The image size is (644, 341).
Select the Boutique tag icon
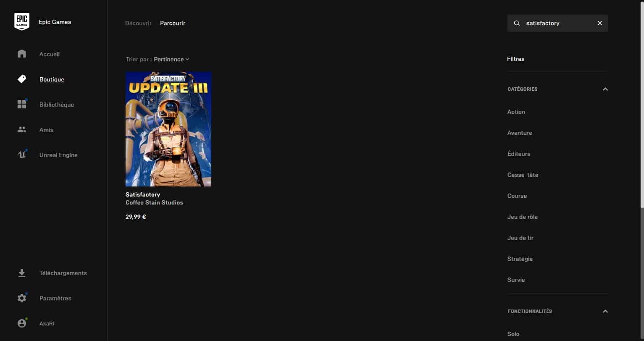[22, 79]
